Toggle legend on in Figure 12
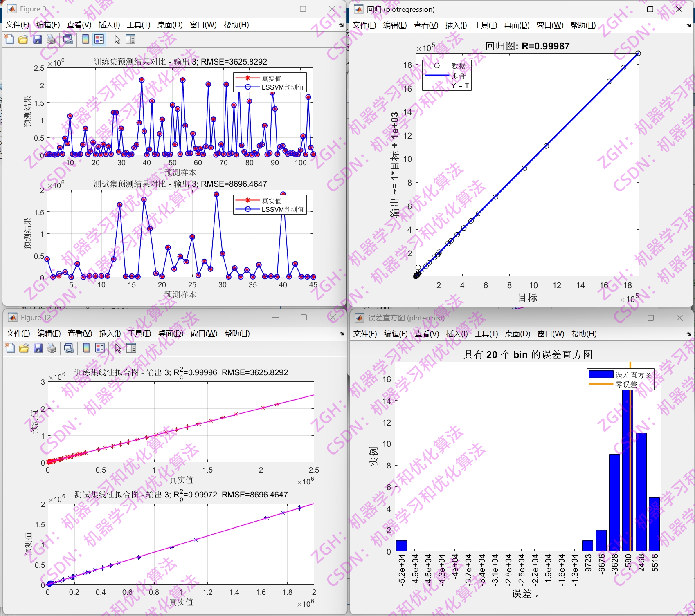The width and height of the screenshot is (695, 616). point(99,348)
